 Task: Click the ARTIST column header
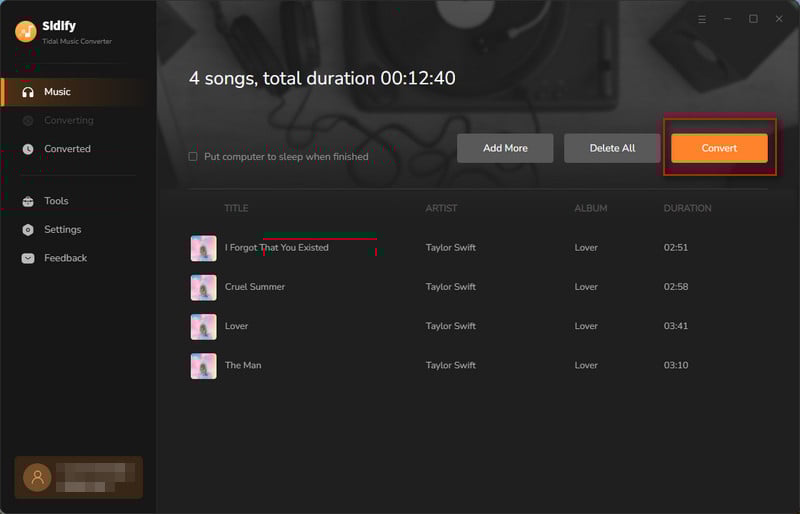pos(441,208)
